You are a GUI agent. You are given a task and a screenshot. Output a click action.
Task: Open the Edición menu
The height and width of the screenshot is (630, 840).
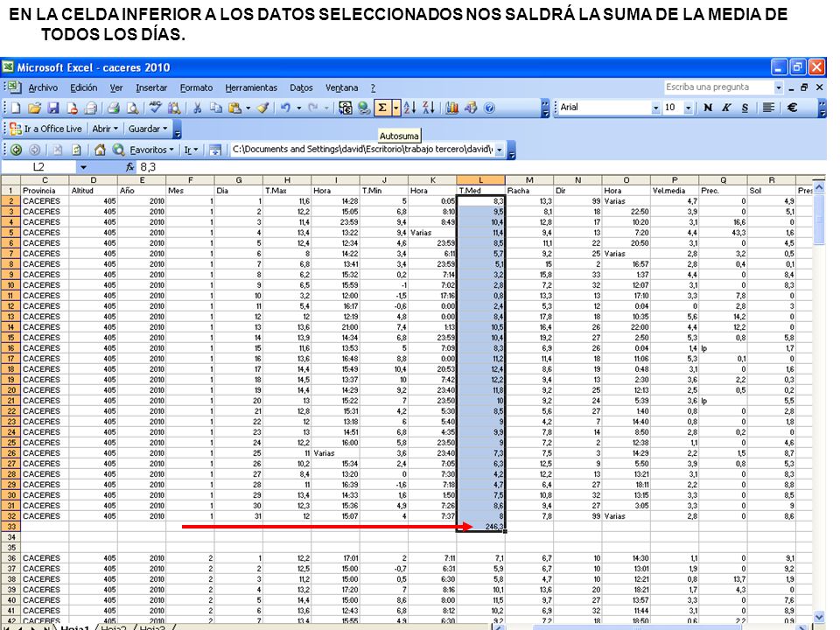click(84, 87)
